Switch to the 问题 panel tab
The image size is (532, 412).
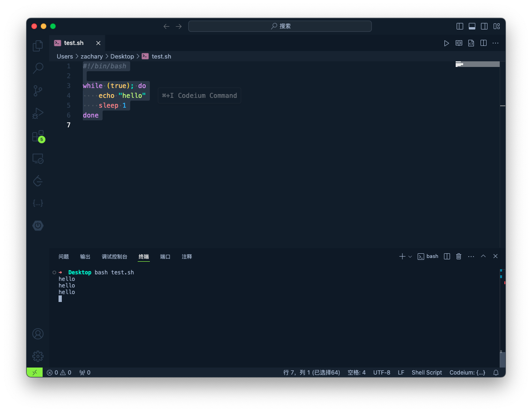coord(64,257)
